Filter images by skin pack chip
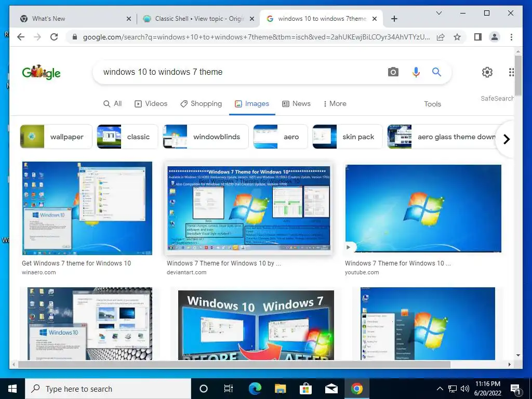Screen dimensions: 532x399 348,137
